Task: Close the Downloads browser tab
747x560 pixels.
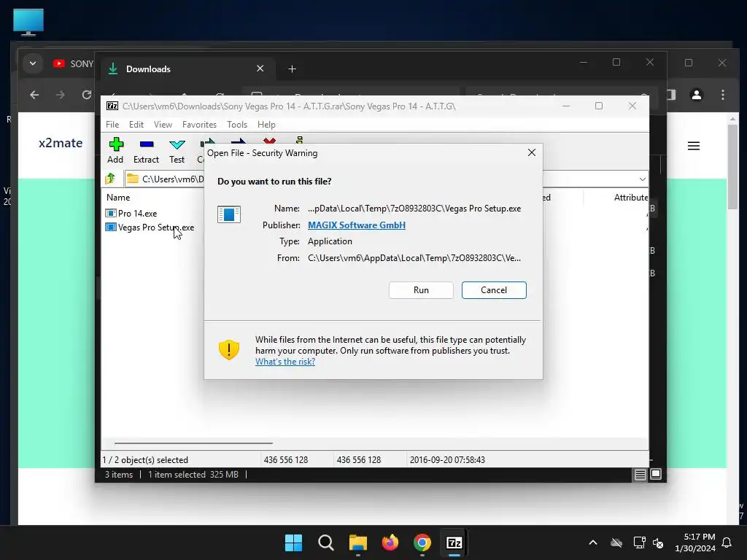Action: click(x=260, y=69)
